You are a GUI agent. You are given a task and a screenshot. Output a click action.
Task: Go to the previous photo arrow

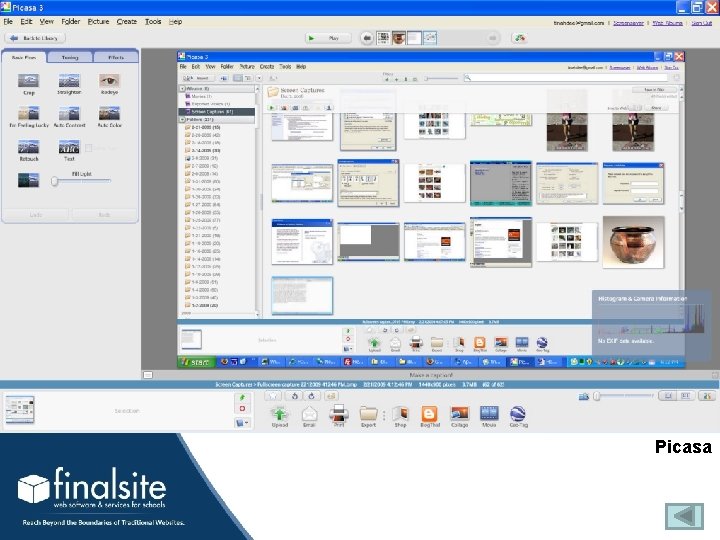coord(366,38)
